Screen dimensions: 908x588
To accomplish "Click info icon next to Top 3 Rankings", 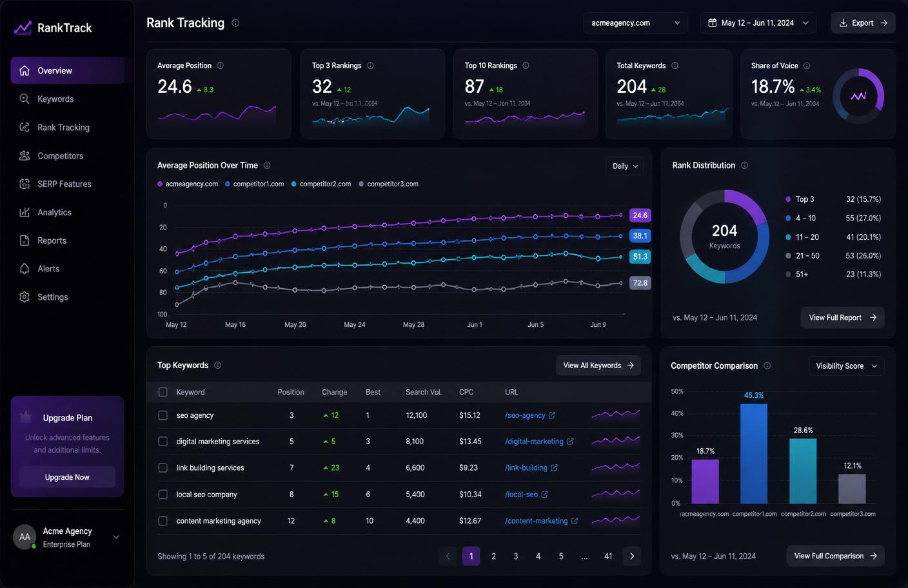I will (x=370, y=66).
